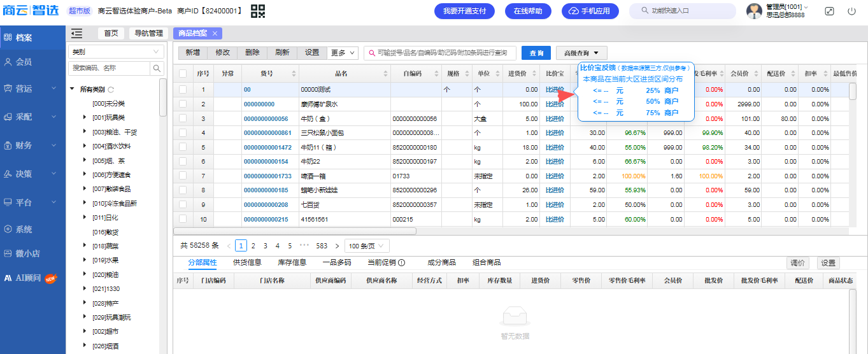Click the sort arrows in 进货价 column header
Viewport: 868px width, 354px height.
pyautogui.click(x=534, y=73)
